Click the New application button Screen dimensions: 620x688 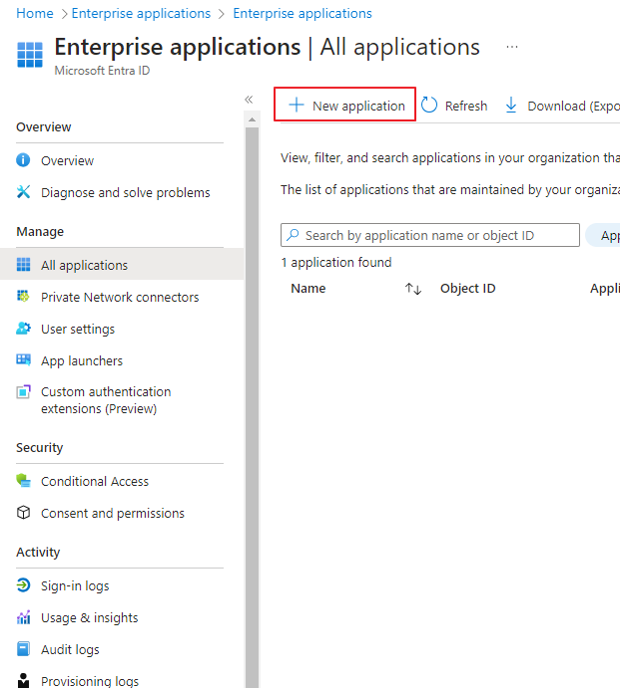[346, 105]
